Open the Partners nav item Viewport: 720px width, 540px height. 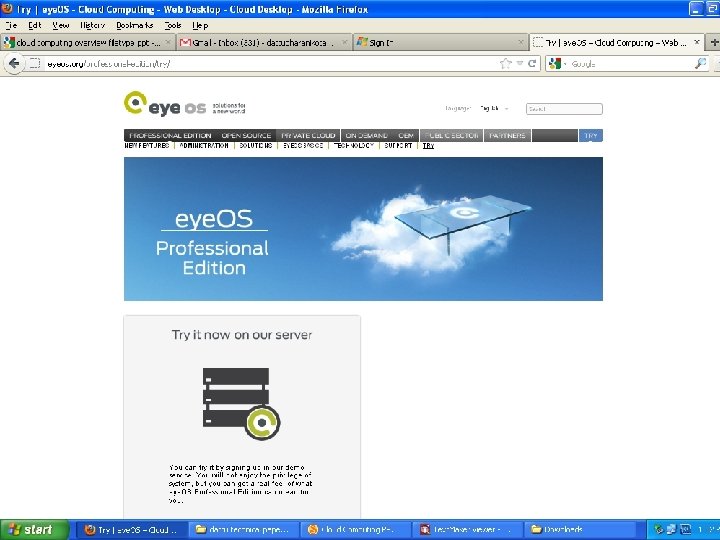point(507,135)
